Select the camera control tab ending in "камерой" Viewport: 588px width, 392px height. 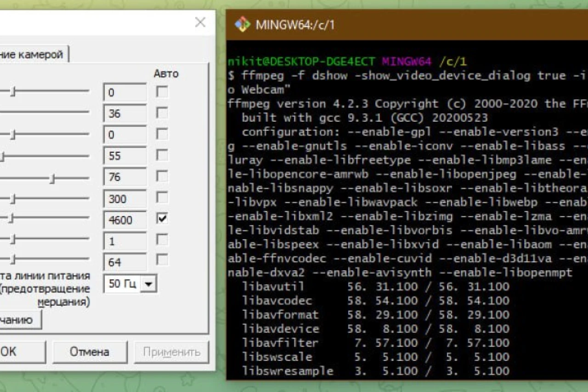pyautogui.click(x=34, y=55)
